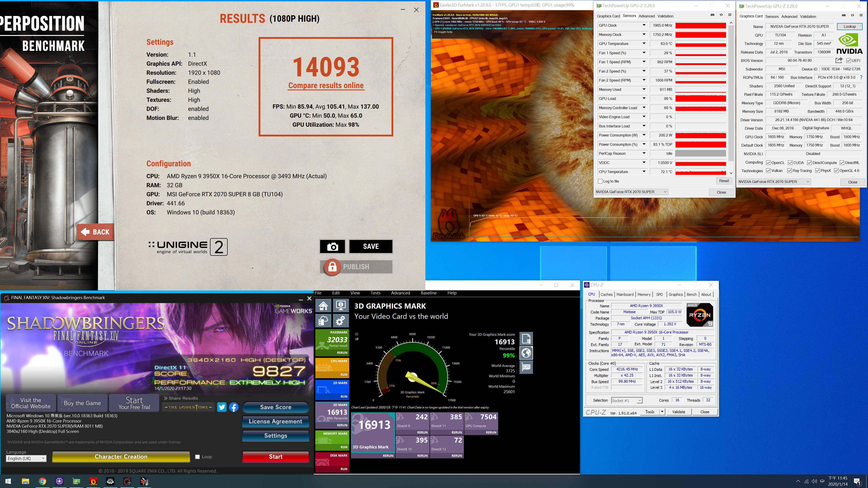
Task: Click Superposition SAVE button
Action: (x=371, y=246)
